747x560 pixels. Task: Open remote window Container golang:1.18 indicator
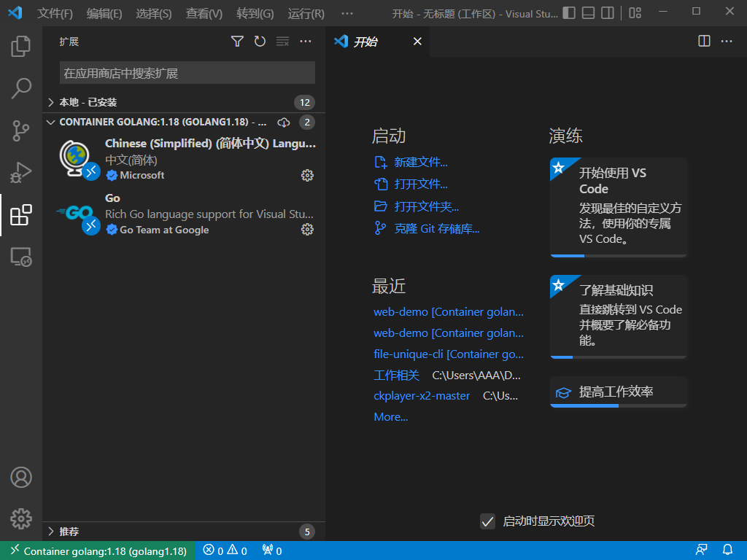pyautogui.click(x=98, y=551)
